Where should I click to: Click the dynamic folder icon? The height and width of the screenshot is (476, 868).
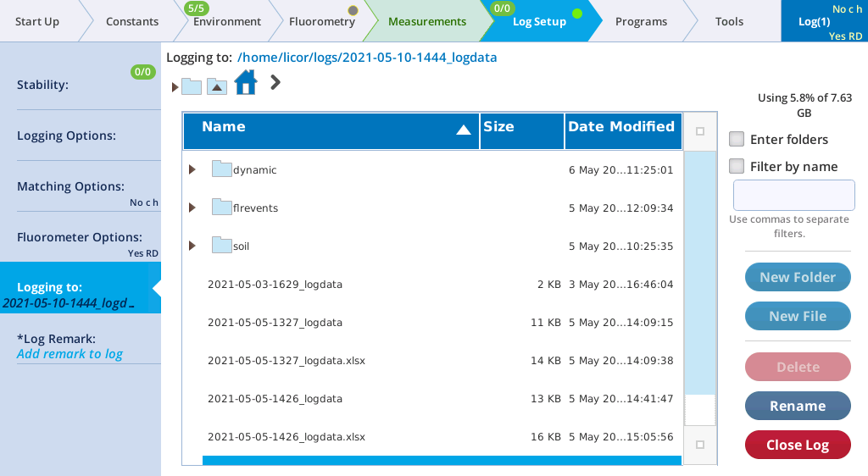pyautogui.click(x=222, y=169)
